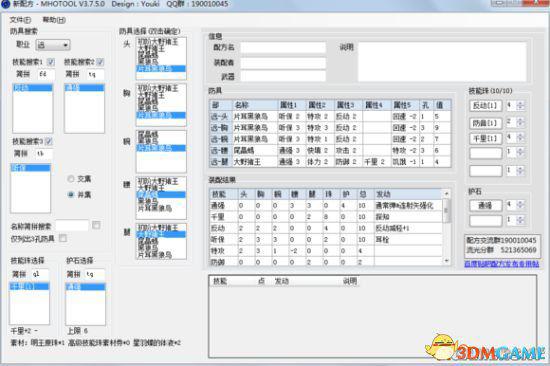Open the 职业 dropdown
Screen dimensions: 550x366
point(53,45)
